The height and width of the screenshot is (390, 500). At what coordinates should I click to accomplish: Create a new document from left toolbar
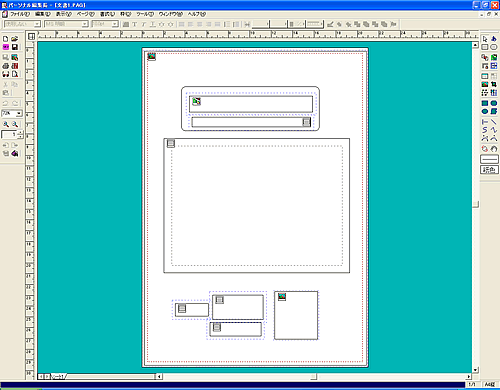click(x=6, y=39)
